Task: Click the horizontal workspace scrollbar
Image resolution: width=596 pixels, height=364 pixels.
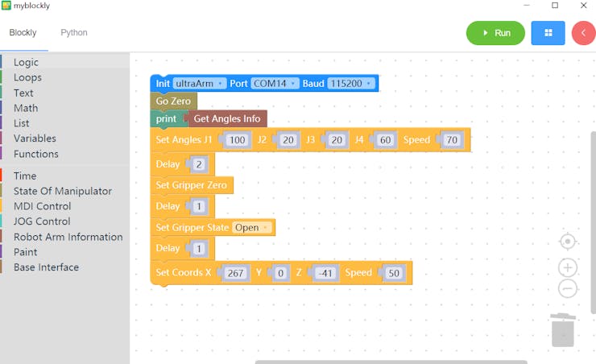Action: (x=391, y=362)
